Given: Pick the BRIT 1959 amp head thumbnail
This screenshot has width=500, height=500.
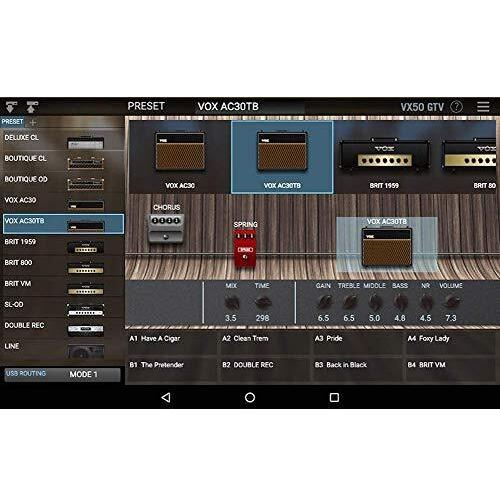Looking at the screenshot, I should 384,157.
